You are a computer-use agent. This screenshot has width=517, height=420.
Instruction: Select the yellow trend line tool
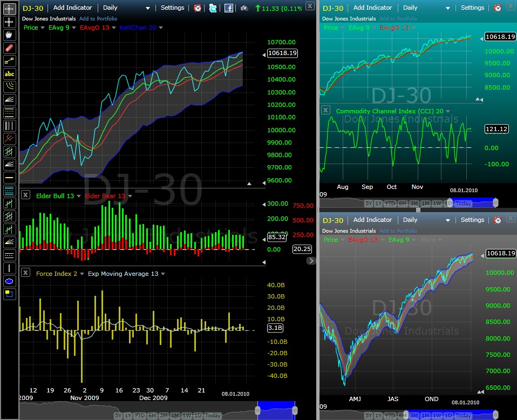[9, 60]
